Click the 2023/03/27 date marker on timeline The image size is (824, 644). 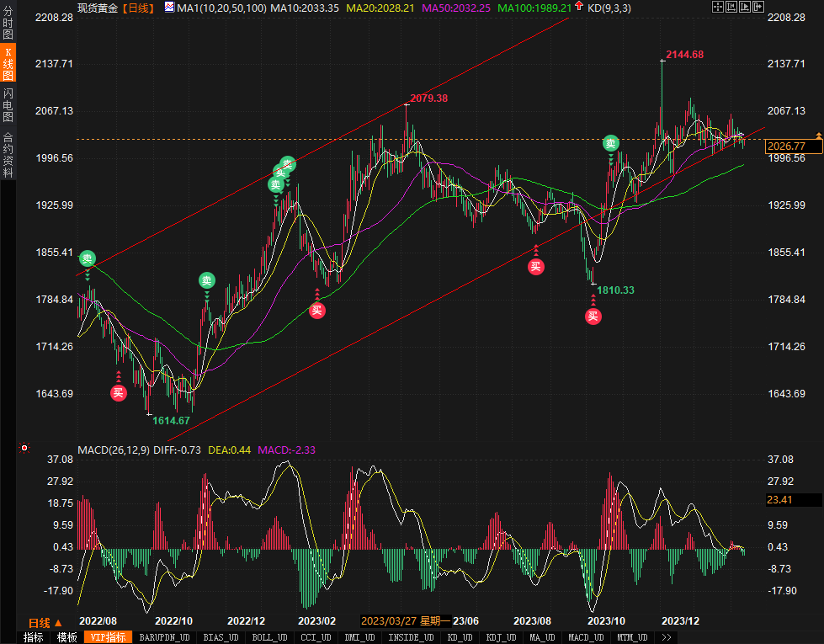pos(388,621)
